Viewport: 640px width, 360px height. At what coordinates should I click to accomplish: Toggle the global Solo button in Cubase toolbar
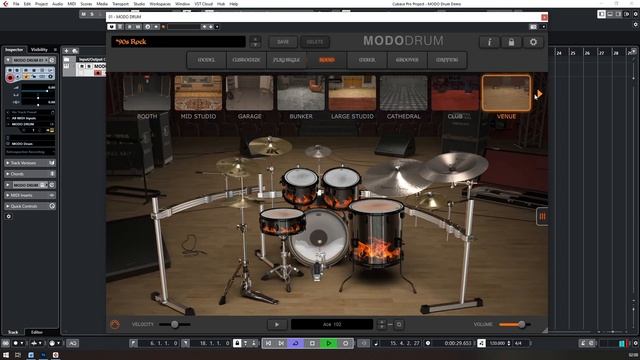92,14
